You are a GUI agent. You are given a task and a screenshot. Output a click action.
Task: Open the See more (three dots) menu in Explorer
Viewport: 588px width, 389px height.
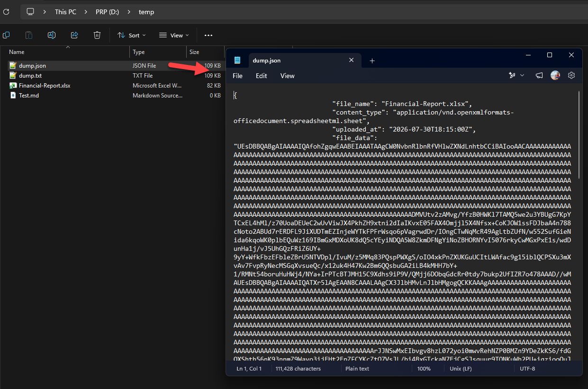click(x=208, y=35)
